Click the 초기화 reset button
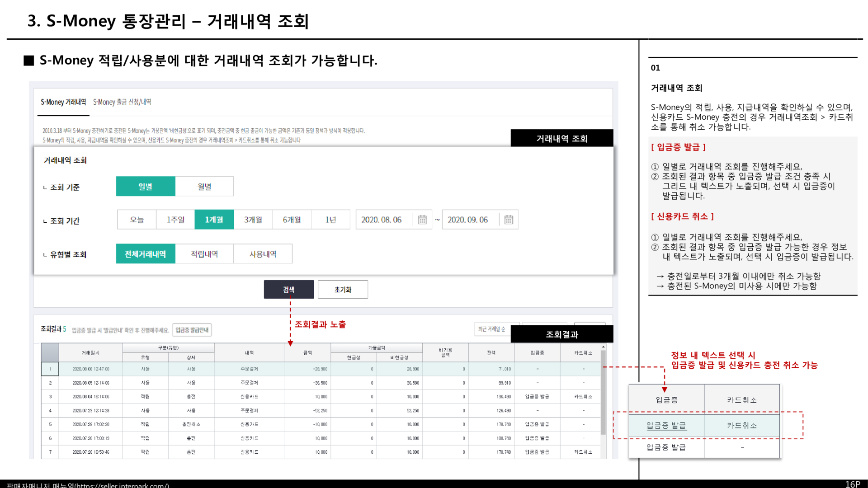Image resolution: width=868 pixels, height=488 pixels. (x=343, y=290)
